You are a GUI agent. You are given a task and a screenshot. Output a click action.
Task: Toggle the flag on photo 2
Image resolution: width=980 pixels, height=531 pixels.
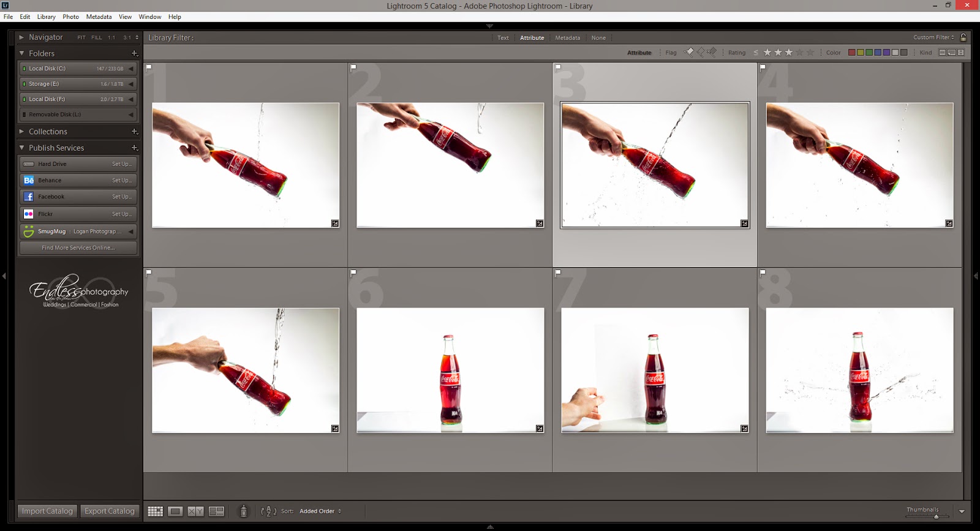353,67
